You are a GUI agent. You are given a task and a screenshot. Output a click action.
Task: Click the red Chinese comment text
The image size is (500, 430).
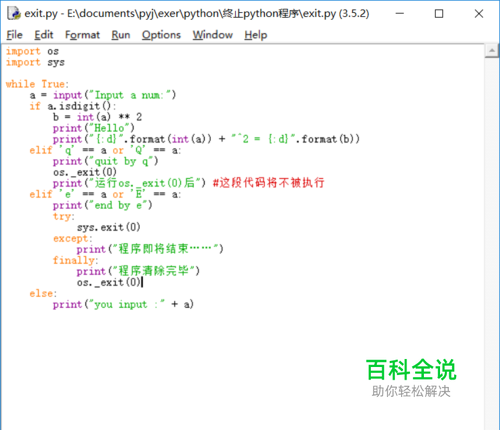tap(268, 183)
